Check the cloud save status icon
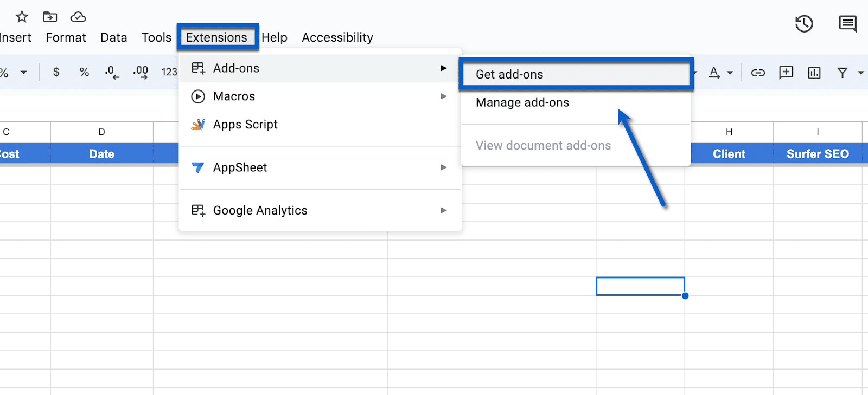The image size is (868, 395). (x=78, y=17)
